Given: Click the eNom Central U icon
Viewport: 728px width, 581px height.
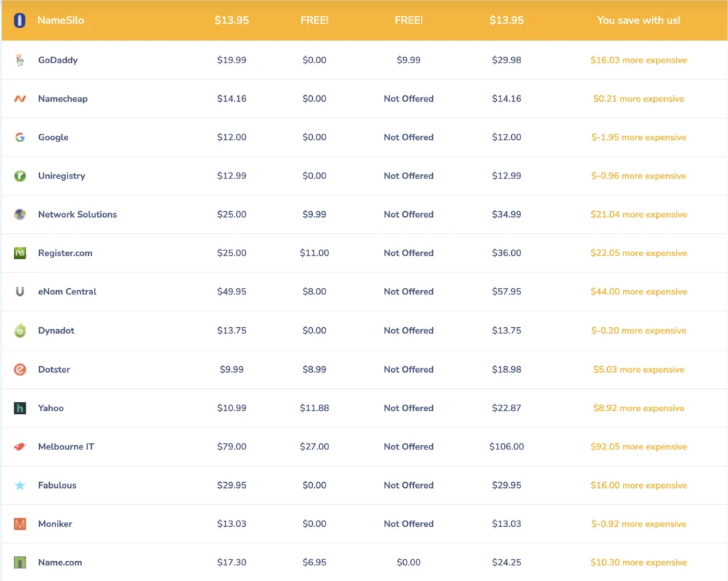Looking at the screenshot, I should coord(20,292).
